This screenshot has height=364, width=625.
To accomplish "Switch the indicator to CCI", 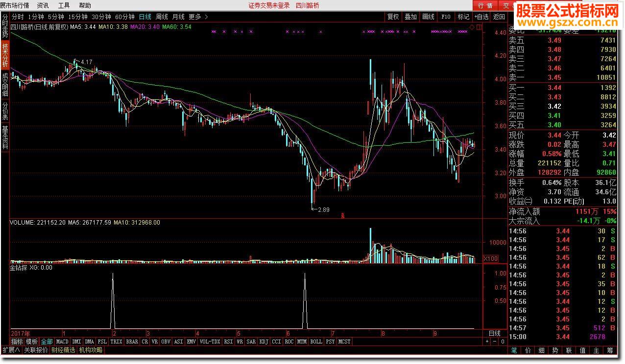I will pyautogui.click(x=277, y=341).
